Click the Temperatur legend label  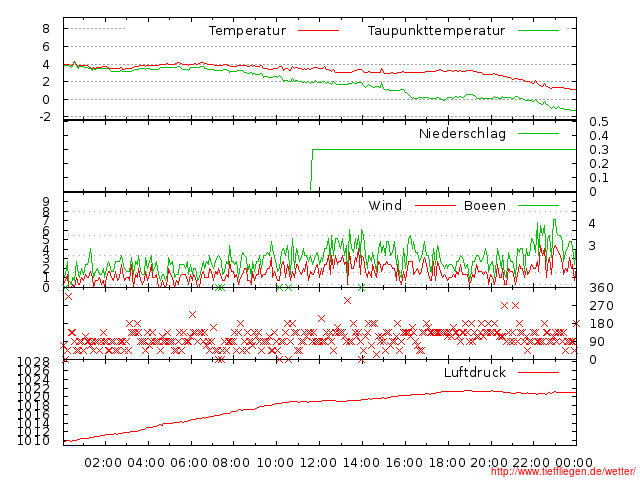pos(247,31)
